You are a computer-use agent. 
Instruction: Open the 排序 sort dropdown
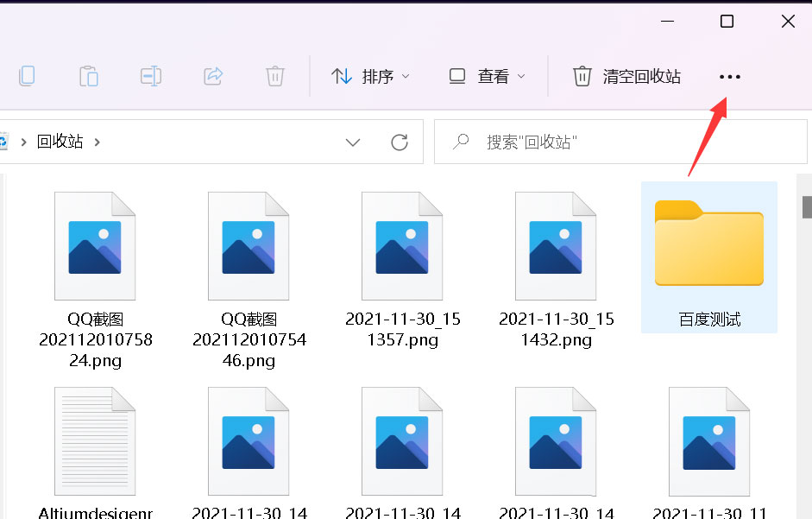pyautogui.click(x=371, y=76)
